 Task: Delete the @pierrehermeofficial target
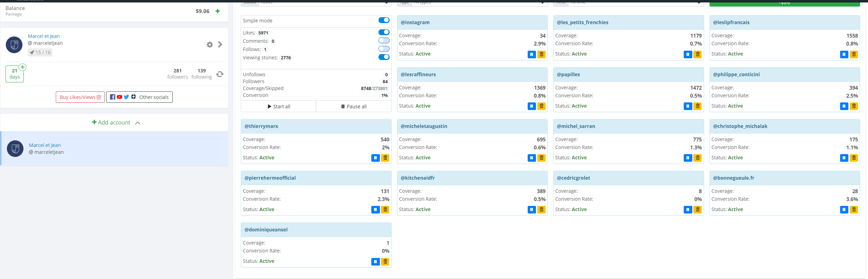385,210
